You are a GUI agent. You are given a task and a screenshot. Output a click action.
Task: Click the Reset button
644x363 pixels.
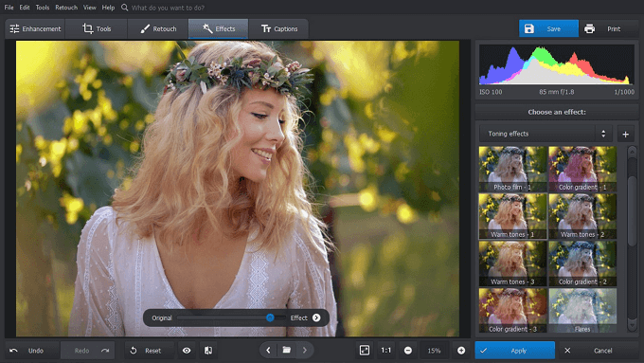point(149,351)
